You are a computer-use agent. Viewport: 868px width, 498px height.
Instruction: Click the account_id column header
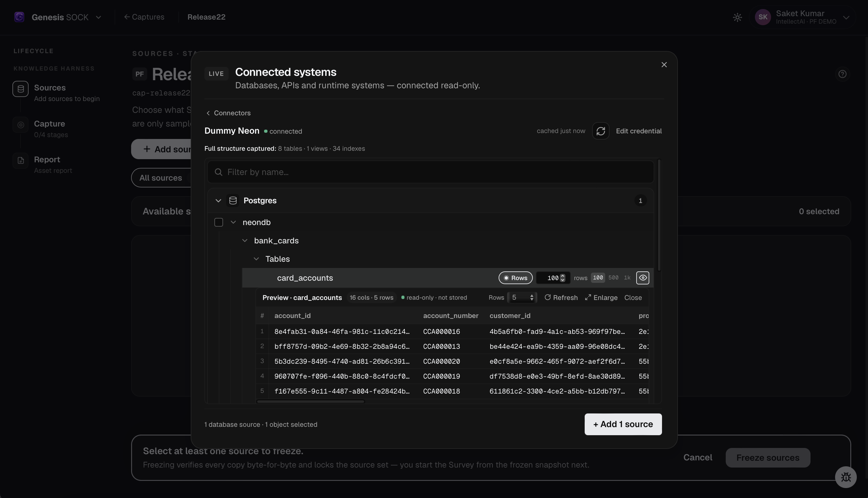coord(293,316)
